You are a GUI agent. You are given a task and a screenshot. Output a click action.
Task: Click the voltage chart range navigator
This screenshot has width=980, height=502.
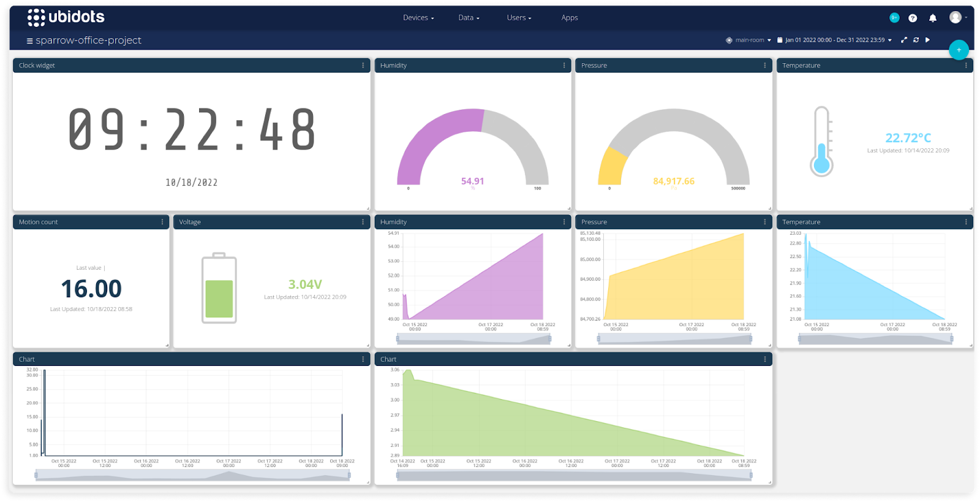click(x=574, y=475)
